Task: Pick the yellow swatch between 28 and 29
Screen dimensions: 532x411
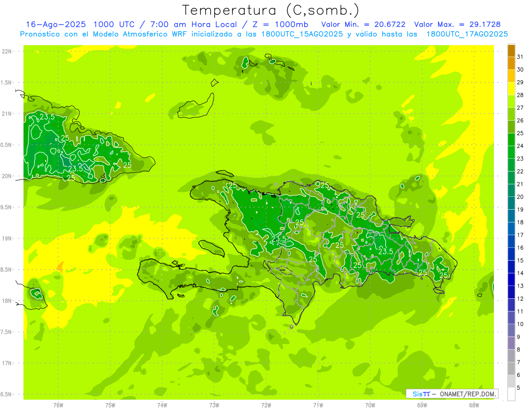Action: (511, 89)
